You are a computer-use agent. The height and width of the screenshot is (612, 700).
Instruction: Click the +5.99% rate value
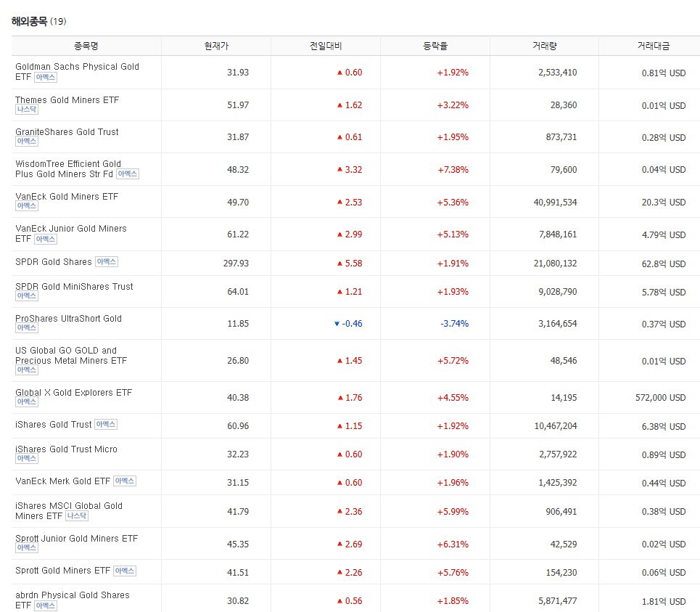point(453,512)
